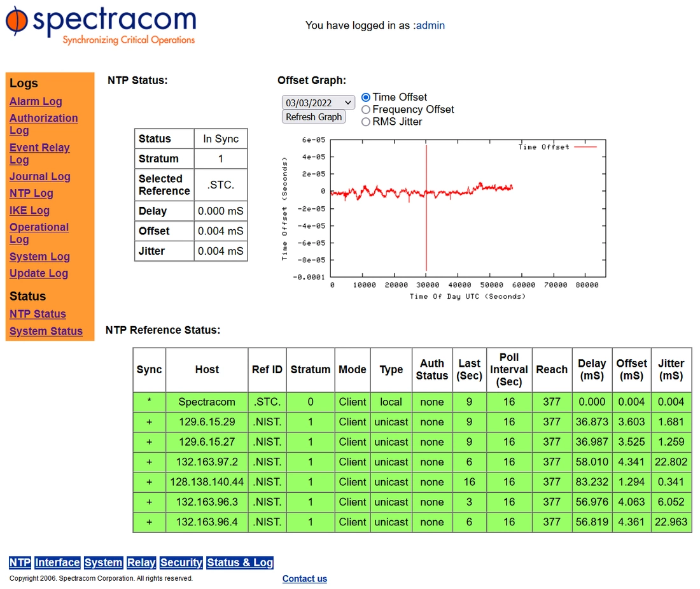Open the Event Relay Log link

pyautogui.click(x=39, y=153)
